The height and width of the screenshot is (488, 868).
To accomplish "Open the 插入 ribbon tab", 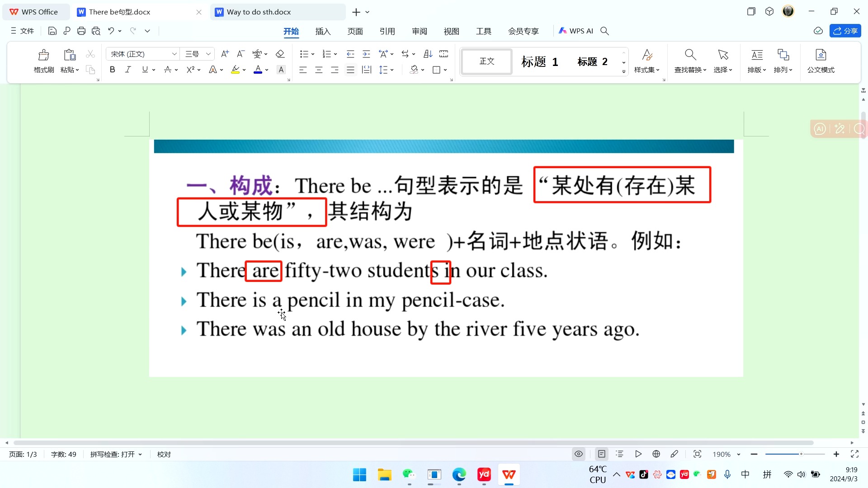I will tap(323, 31).
